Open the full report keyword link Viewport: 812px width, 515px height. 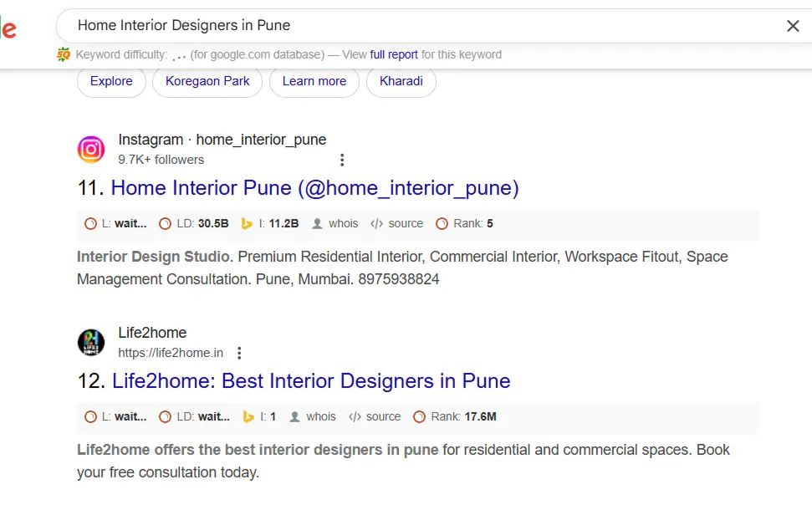pos(394,54)
